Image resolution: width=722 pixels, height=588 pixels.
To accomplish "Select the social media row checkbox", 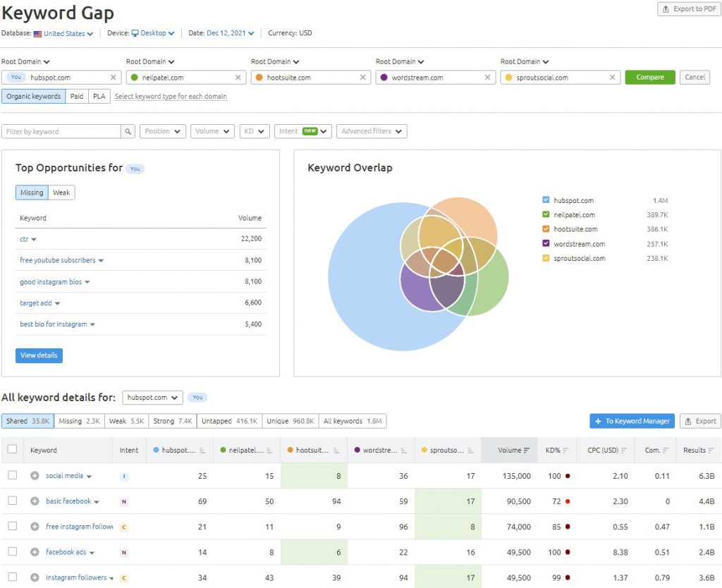I will [x=13, y=474].
